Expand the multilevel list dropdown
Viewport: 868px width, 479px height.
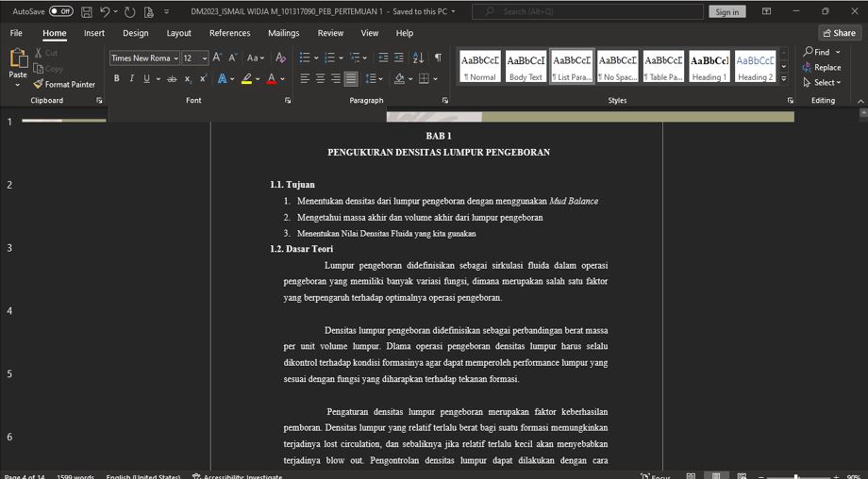click(x=365, y=58)
